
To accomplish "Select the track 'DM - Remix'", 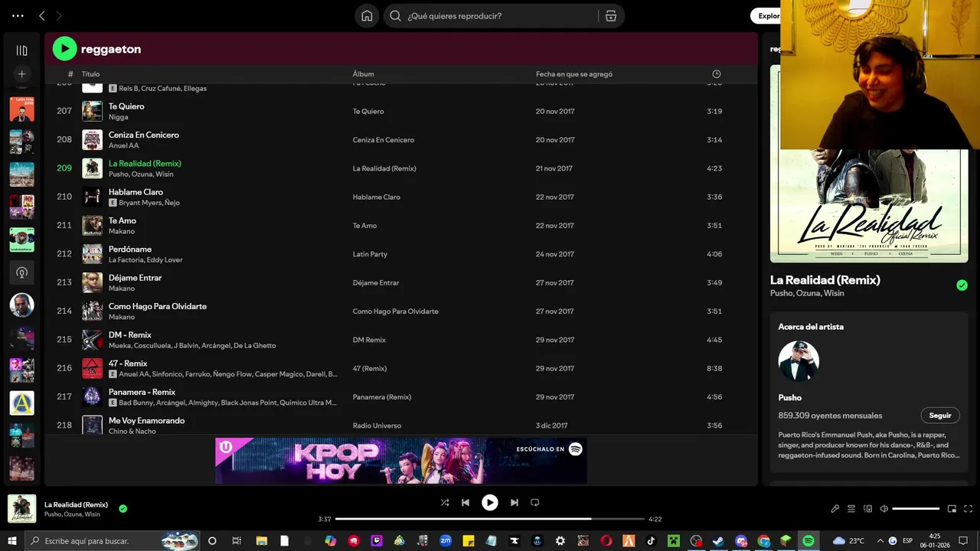I will [130, 334].
